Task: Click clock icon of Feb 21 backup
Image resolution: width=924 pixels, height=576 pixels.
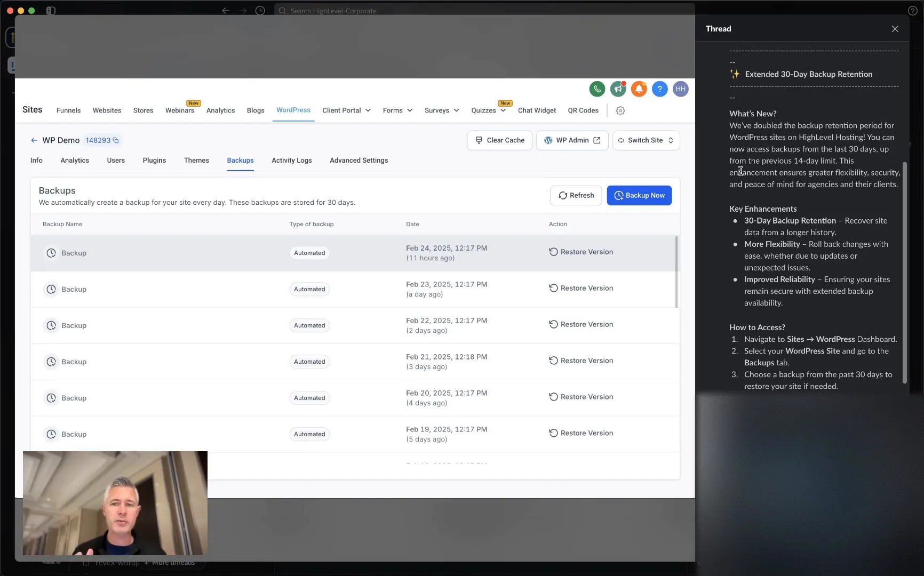Action: click(51, 362)
